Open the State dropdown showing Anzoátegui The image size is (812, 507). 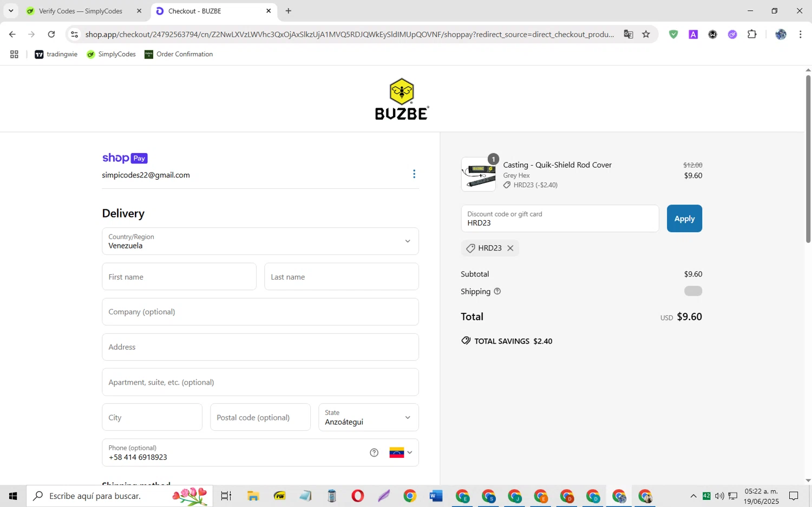(x=369, y=417)
